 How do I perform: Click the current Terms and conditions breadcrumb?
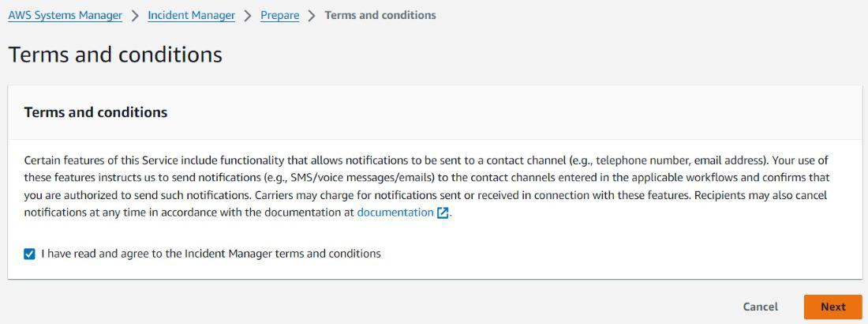click(380, 15)
